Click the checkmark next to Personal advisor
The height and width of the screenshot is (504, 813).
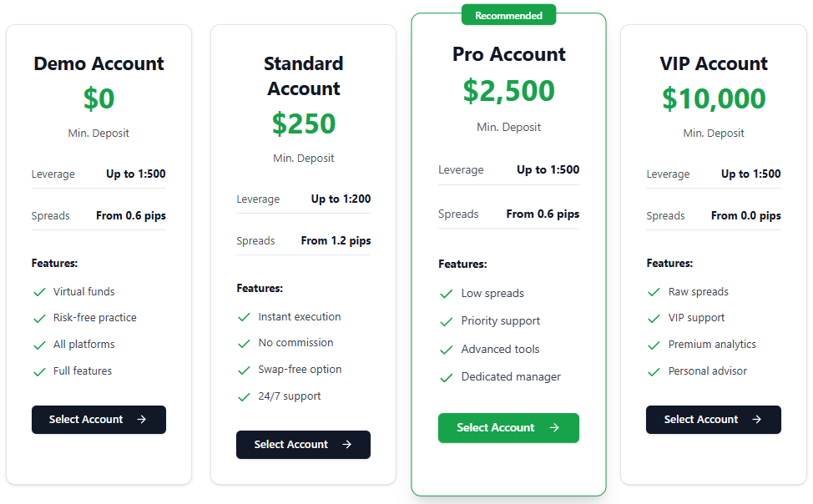click(x=654, y=371)
